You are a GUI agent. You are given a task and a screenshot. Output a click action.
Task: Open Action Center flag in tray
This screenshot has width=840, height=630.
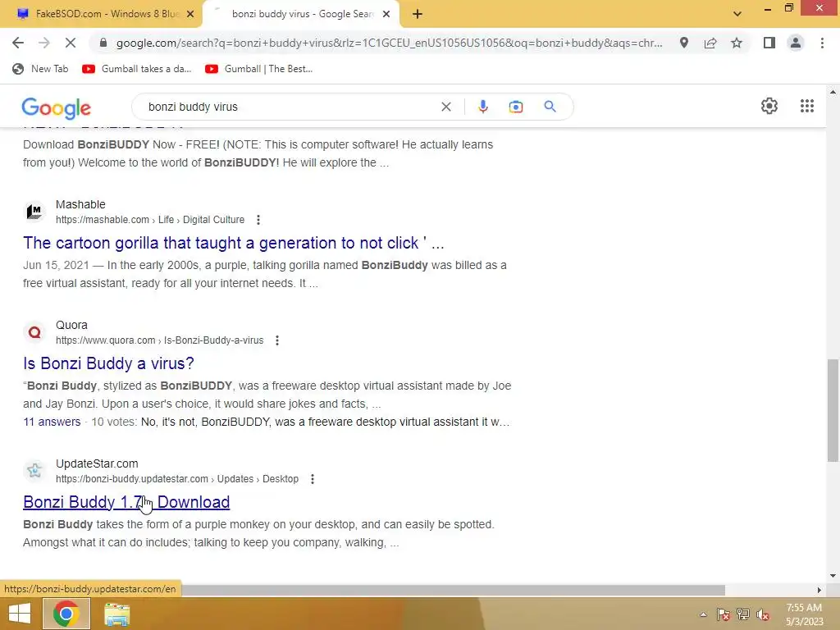(724, 614)
